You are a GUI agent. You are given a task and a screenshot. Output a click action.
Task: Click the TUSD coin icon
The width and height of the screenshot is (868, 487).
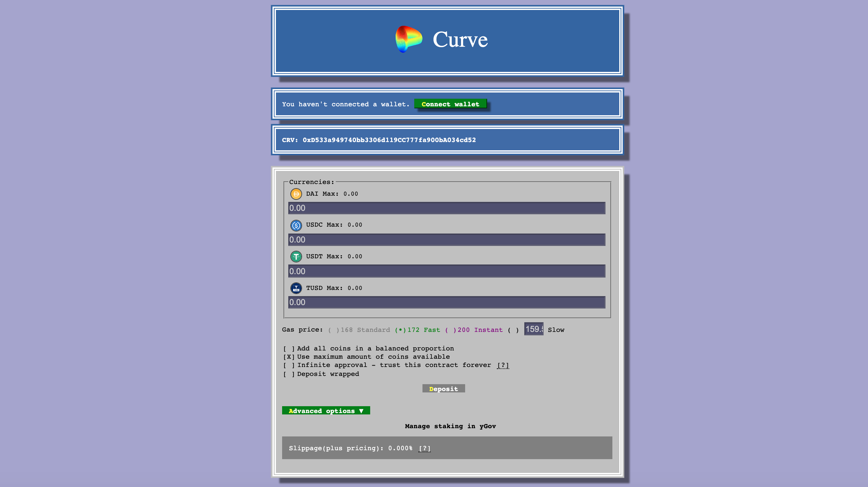[296, 288]
